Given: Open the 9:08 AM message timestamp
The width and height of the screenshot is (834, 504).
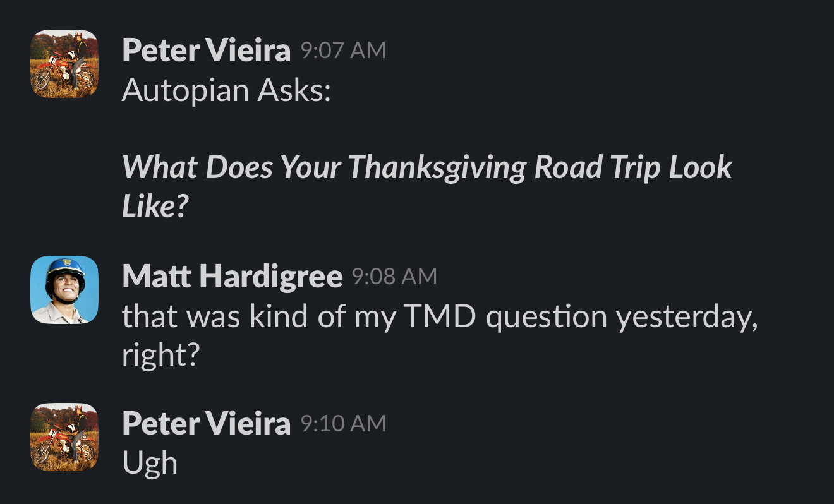Looking at the screenshot, I should (x=394, y=277).
